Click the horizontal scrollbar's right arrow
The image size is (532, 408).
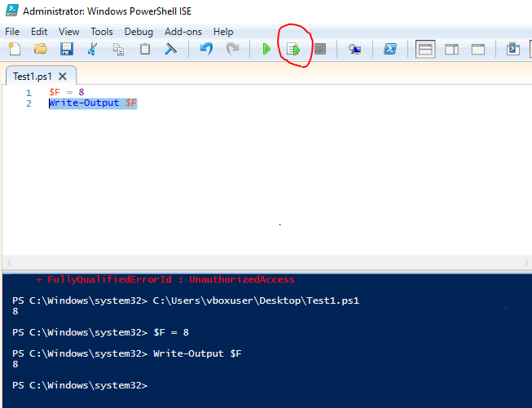[x=526, y=262]
